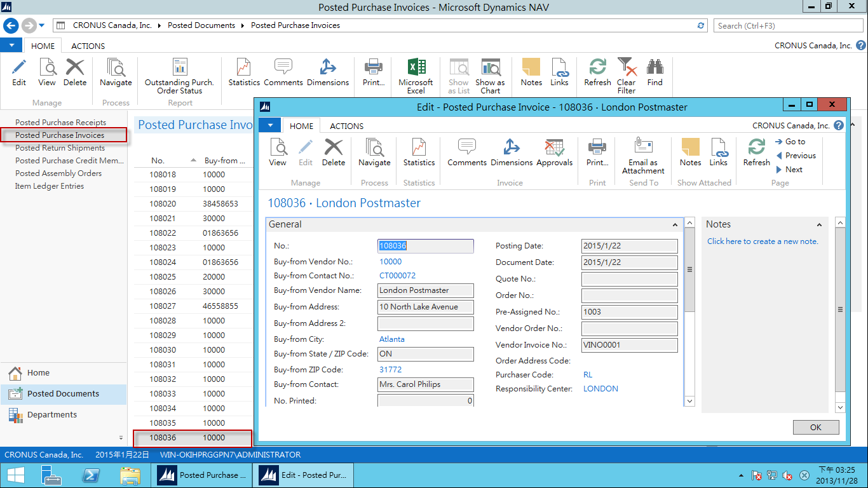This screenshot has width=868, height=488.
Task: Click invoice dialog vertical scrollbar down arrow
Action: tap(689, 401)
